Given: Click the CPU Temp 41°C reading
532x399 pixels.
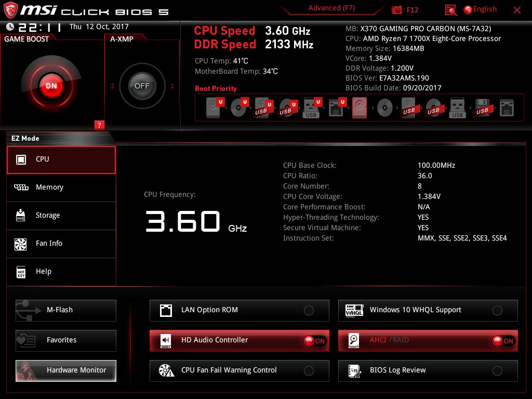Looking at the screenshot, I should (x=221, y=61).
